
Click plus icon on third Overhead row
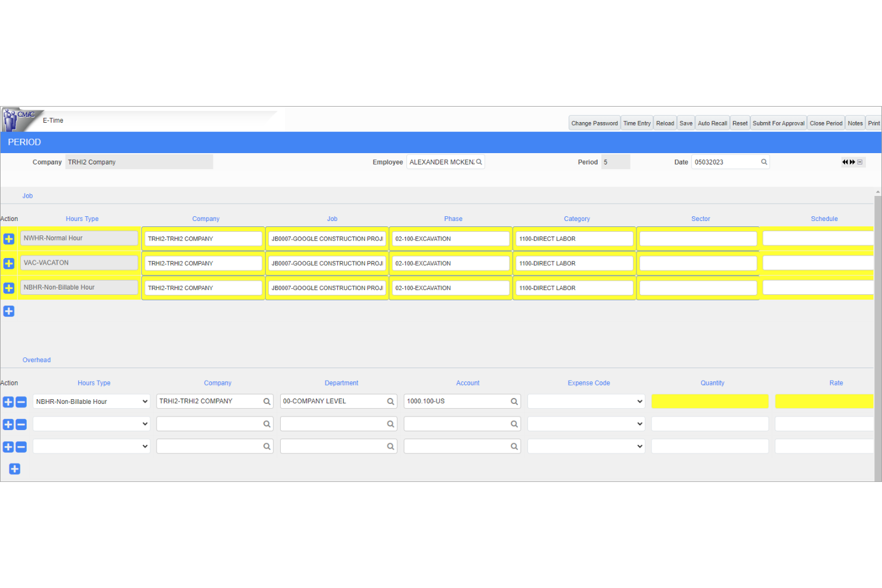coord(8,447)
